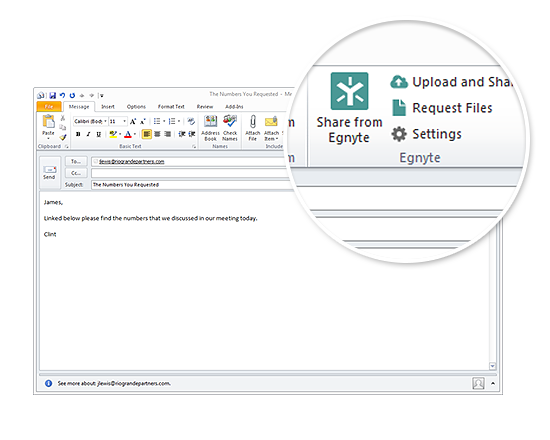Open highlight color dropdown arrow
Viewport: 550px width, 440px height.
tap(120, 134)
